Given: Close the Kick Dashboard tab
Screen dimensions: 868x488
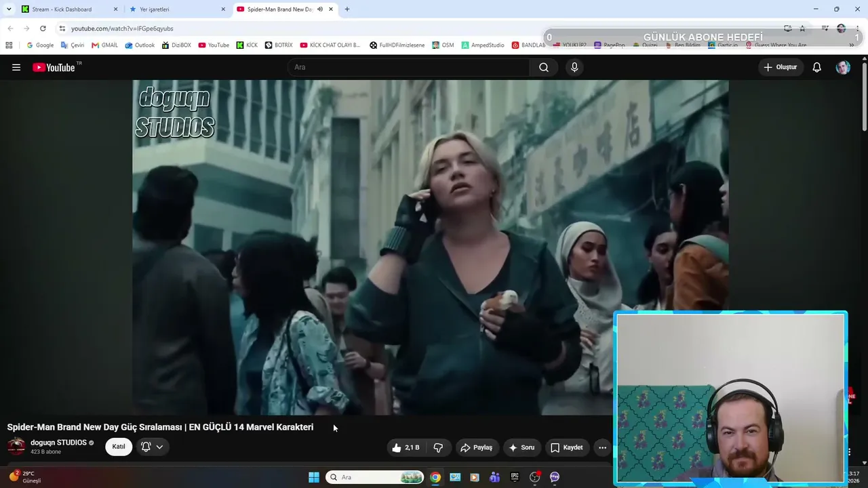Looking at the screenshot, I should click(115, 9).
